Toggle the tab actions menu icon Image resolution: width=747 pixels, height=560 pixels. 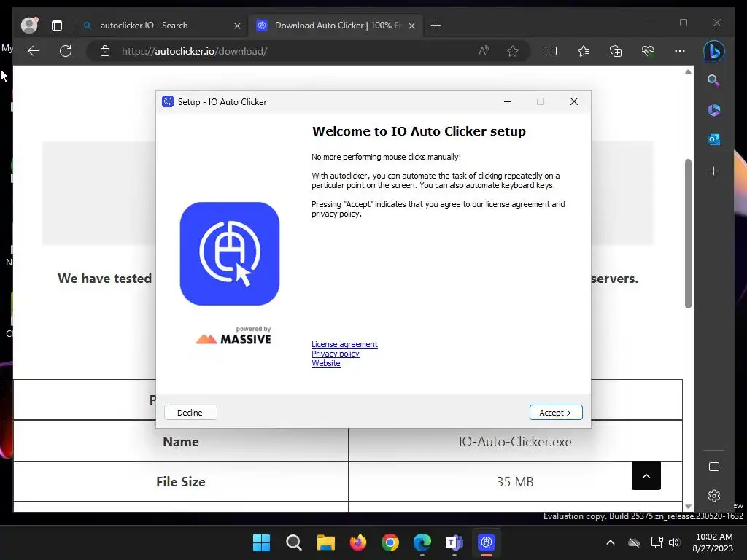point(57,26)
